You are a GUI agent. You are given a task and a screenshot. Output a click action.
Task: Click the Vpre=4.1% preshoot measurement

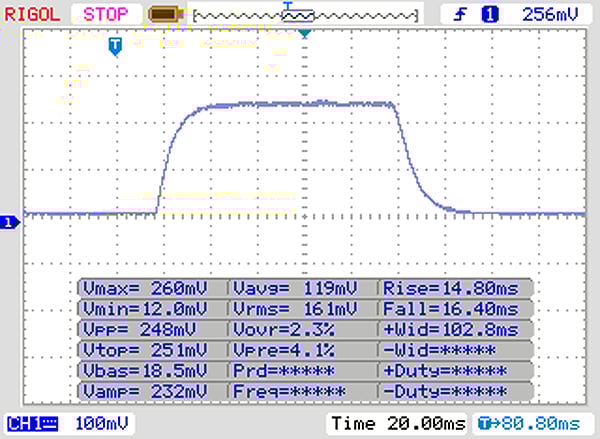(x=284, y=350)
